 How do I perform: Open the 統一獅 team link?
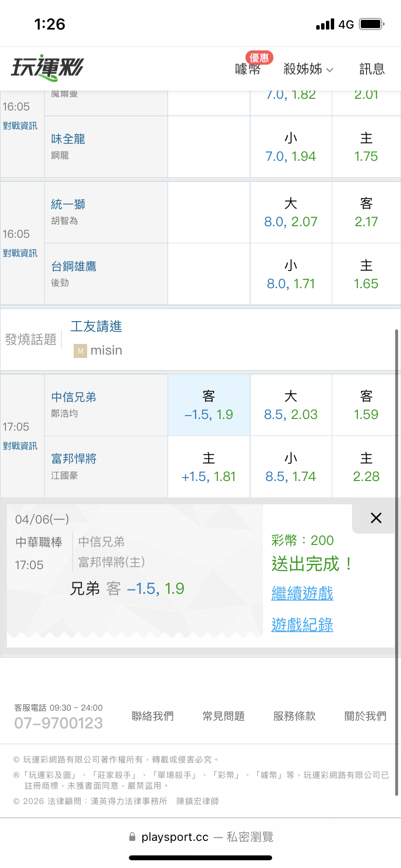(68, 204)
